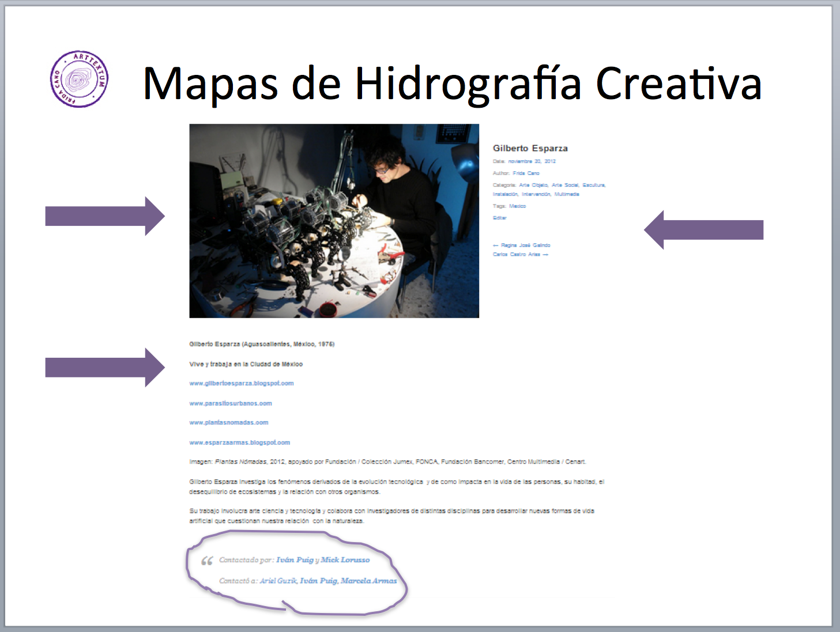Image resolution: width=840 pixels, height=632 pixels.
Task: Click the slide title Mapas de Hidrografía Creativa
Action: (x=452, y=84)
